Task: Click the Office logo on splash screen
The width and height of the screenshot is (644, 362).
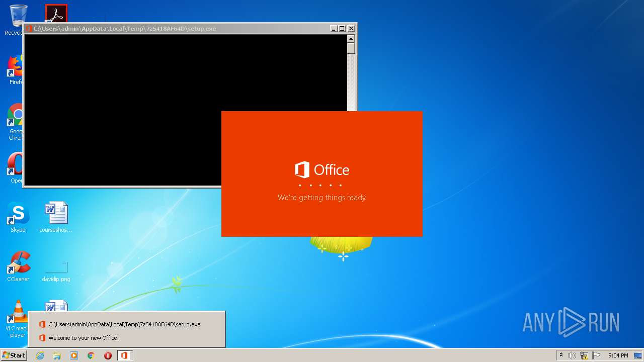Action: coord(322,170)
